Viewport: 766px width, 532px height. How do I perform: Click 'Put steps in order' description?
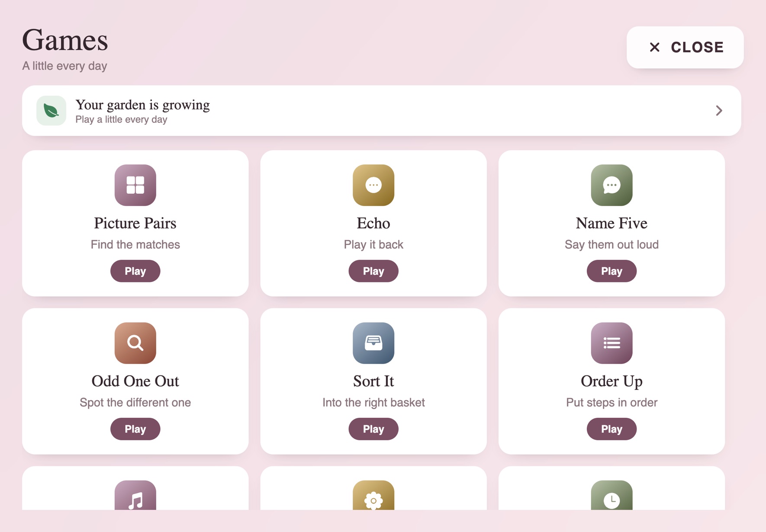click(612, 402)
